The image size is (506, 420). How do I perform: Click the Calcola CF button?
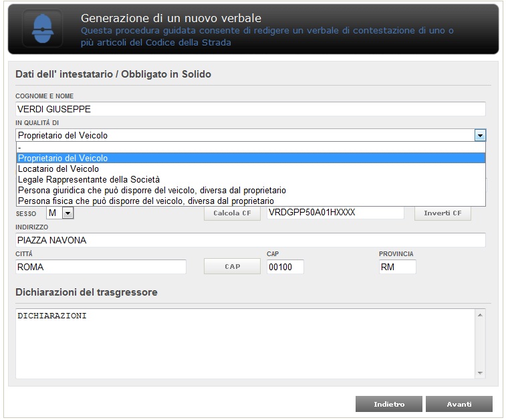point(232,213)
